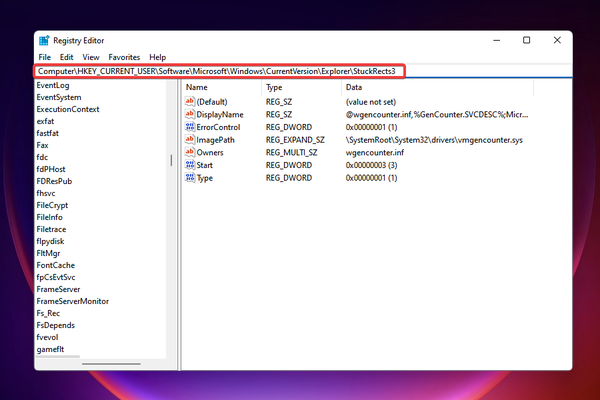600x400 pixels.
Task: Click the Registry Editor app icon in title bar
Action: click(44, 40)
